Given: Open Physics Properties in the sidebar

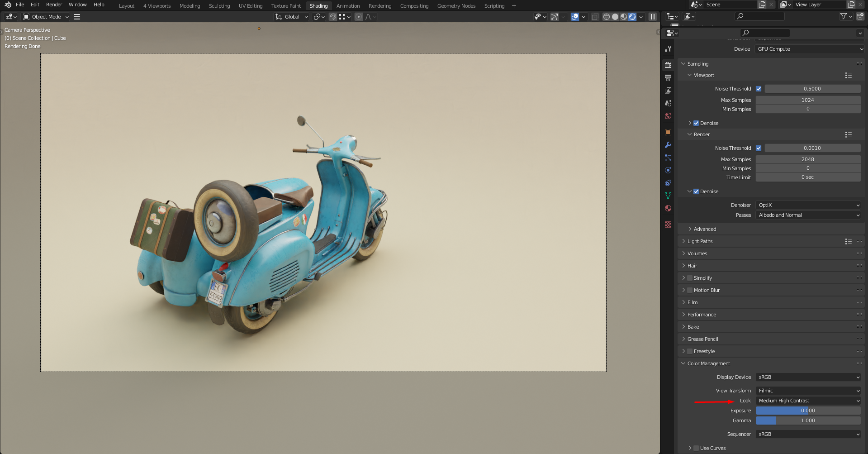Looking at the screenshot, I should pyautogui.click(x=668, y=170).
